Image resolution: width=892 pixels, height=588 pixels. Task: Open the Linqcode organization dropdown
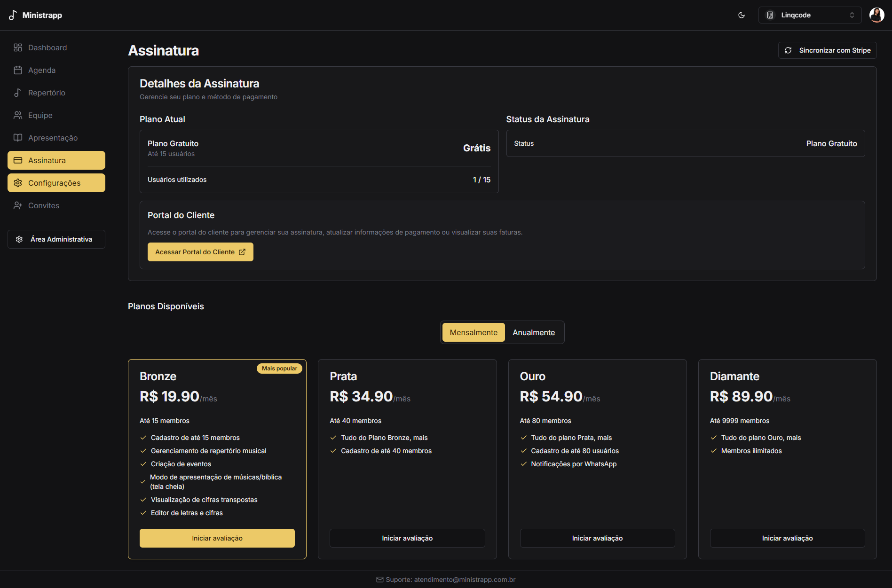810,15
